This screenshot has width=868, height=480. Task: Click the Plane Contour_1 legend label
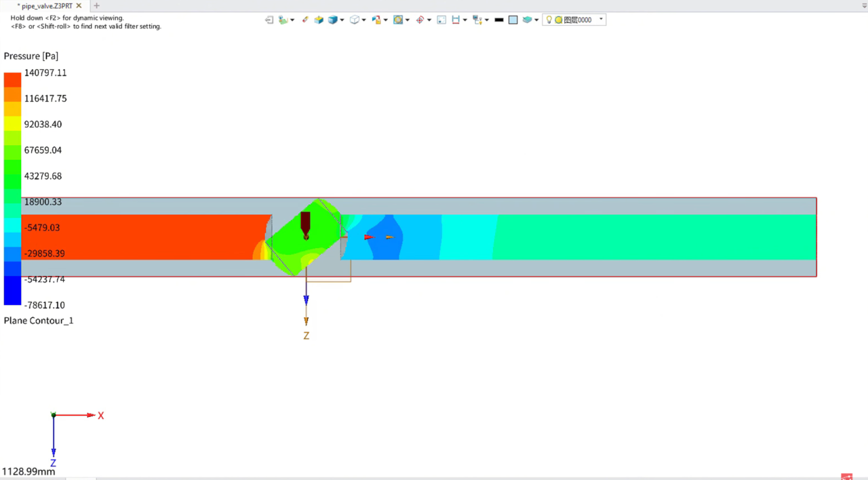39,320
